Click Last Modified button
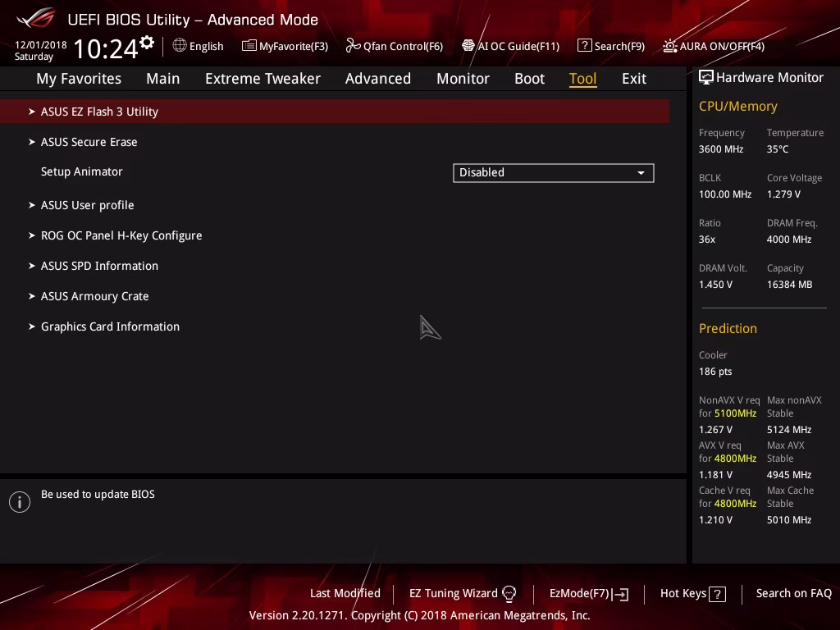Viewport: 840px width, 630px height. 345,594
